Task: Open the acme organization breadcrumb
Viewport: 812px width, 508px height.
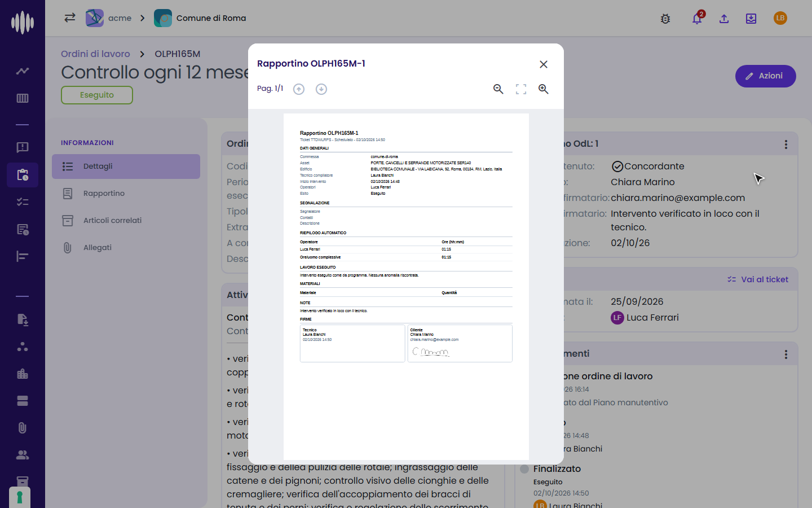Action: click(x=109, y=18)
